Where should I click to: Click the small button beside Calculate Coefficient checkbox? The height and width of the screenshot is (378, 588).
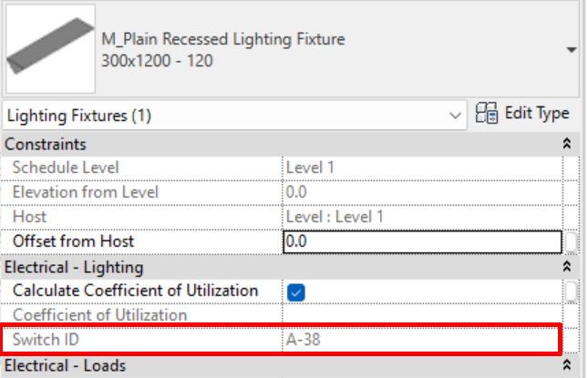(x=571, y=291)
